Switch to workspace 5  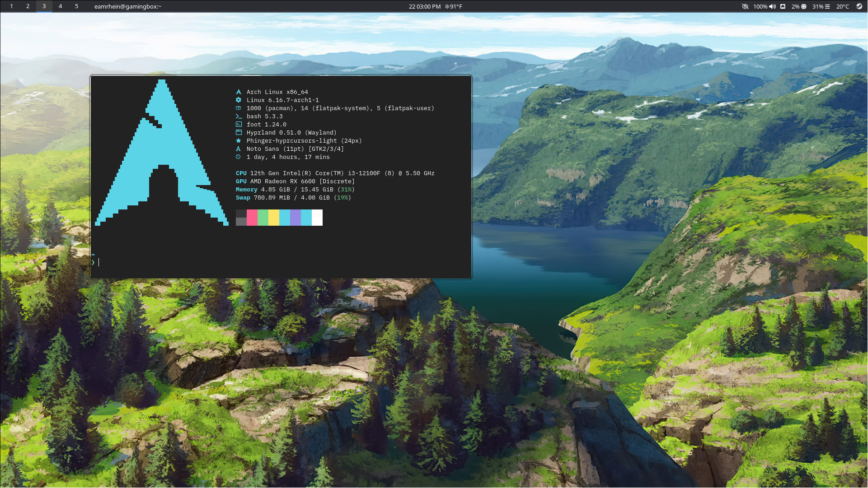click(76, 6)
